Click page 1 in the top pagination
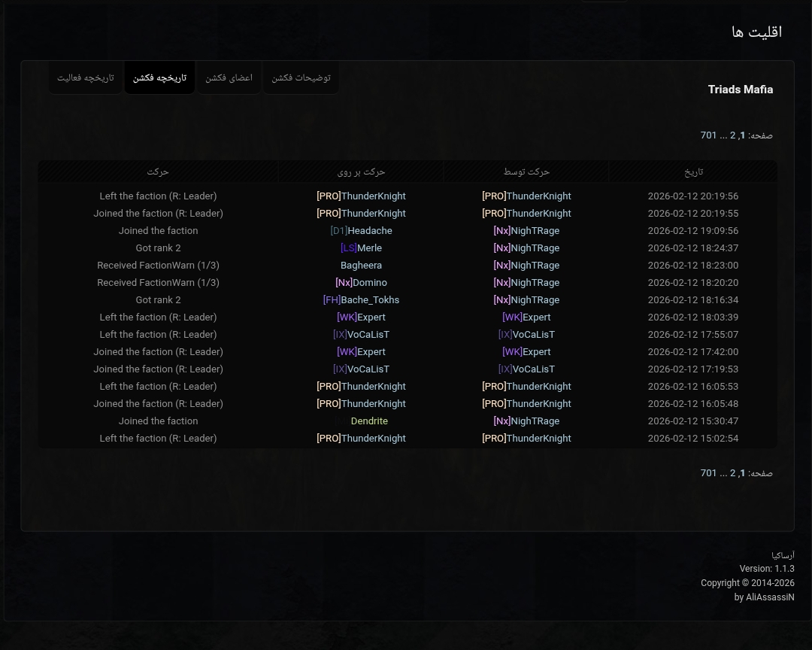 (x=742, y=135)
